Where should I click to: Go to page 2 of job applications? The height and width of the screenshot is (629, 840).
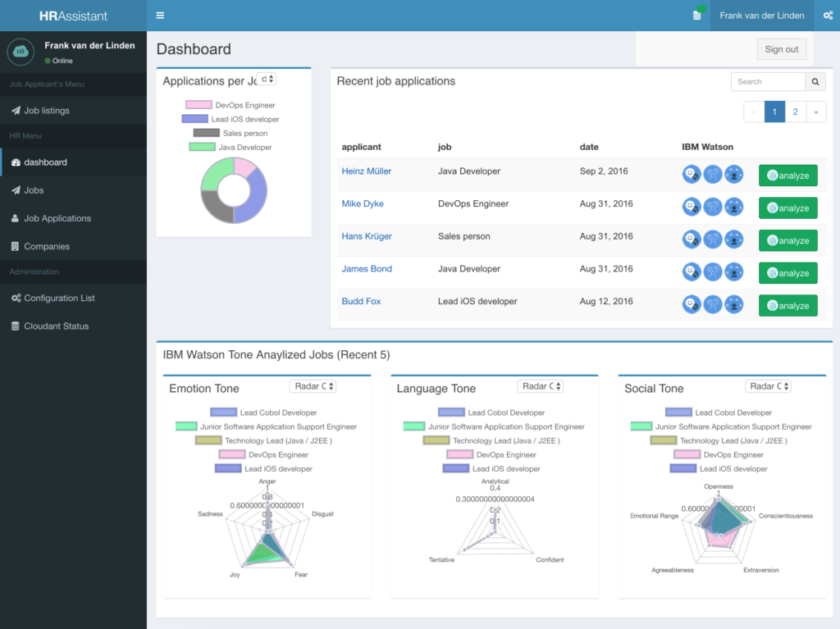[x=795, y=112]
